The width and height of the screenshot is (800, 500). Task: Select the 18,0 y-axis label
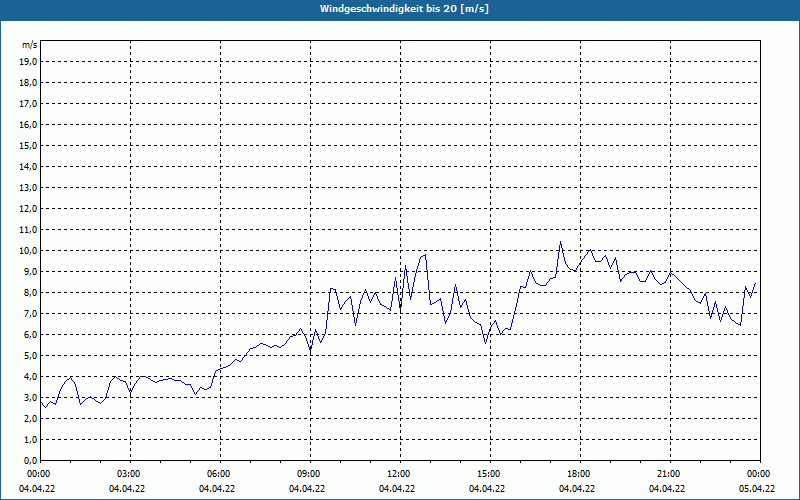click(28, 83)
